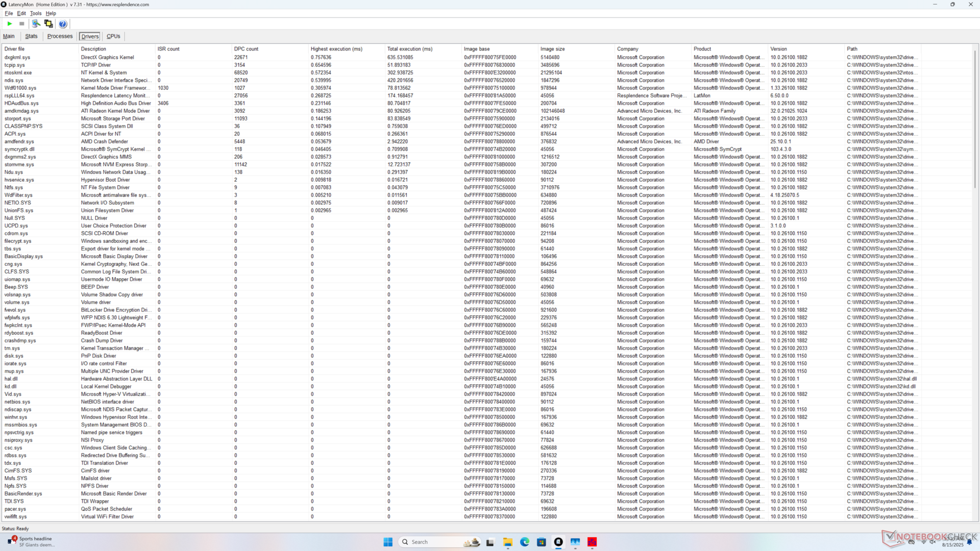The width and height of the screenshot is (980, 551).
Task: Click the 'Resplendence Software Proje...' company cell
Action: (x=652, y=95)
